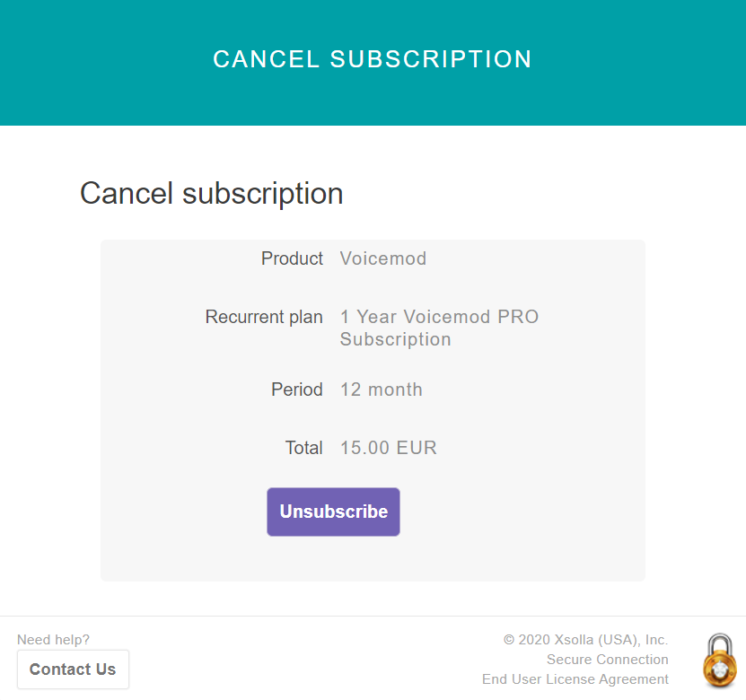Click the Need help? text

(x=53, y=640)
